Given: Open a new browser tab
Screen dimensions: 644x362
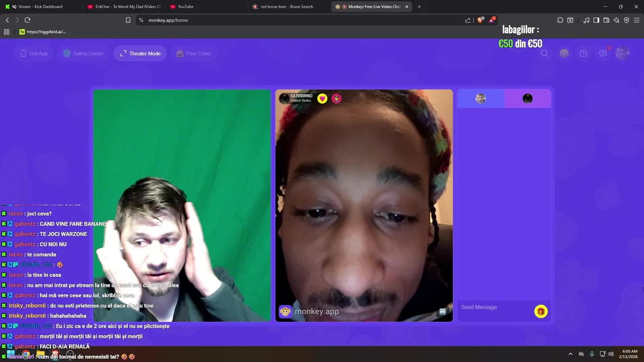Looking at the screenshot, I should pos(419,7).
